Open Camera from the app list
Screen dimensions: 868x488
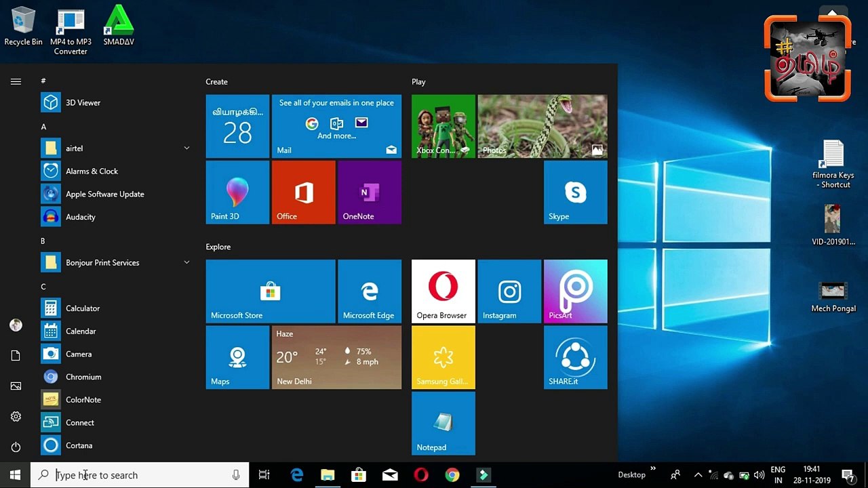click(115, 354)
